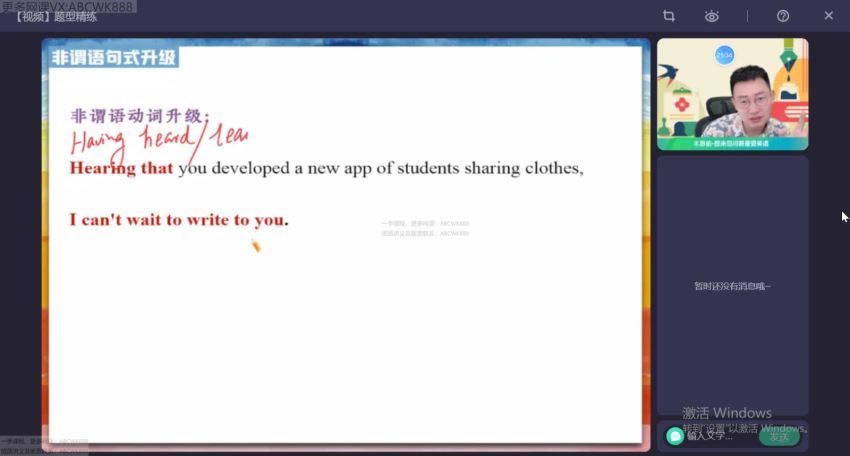The width and height of the screenshot is (850, 456).
Task: Click the orange pencil pointer on slide
Action: tap(256, 245)
